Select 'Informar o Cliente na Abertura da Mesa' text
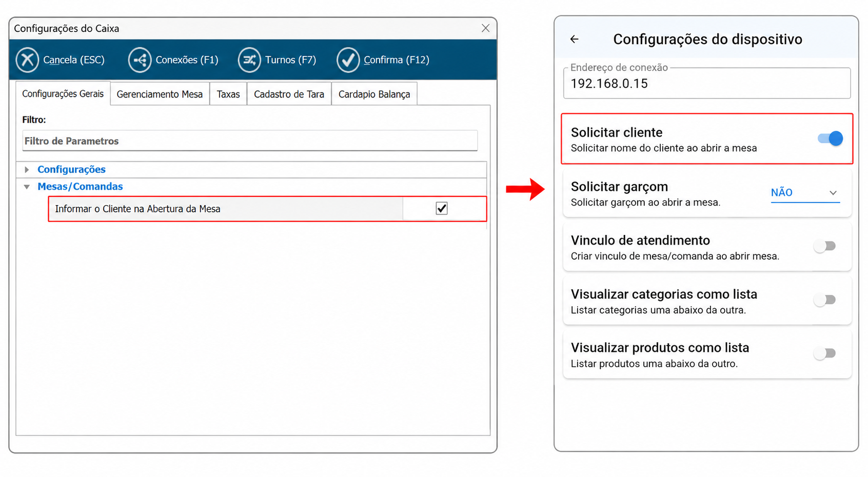 [137, 209]
